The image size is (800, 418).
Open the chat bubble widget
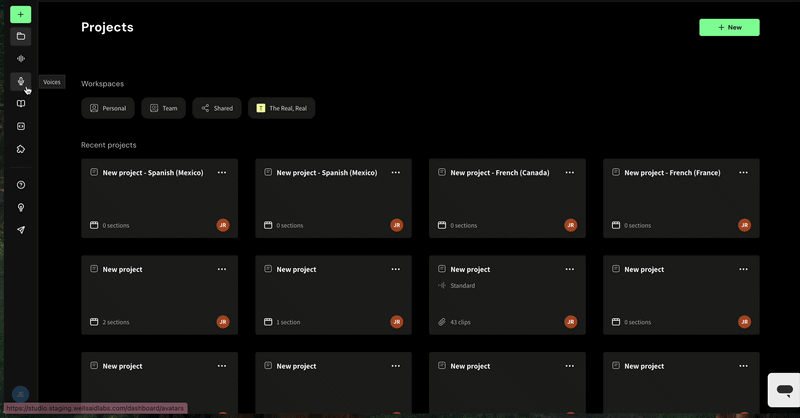coord(784,390)
